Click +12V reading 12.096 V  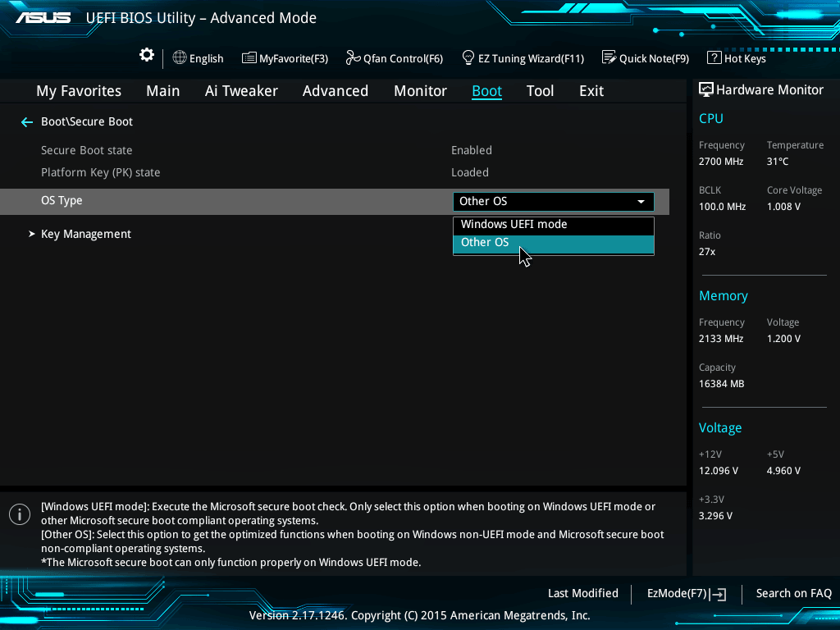coord(719,470)
